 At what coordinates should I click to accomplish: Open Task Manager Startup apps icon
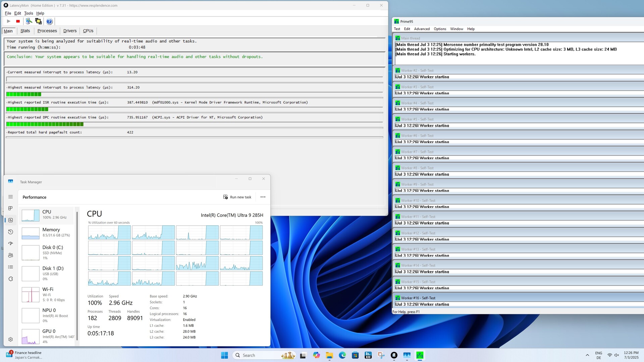10,244
